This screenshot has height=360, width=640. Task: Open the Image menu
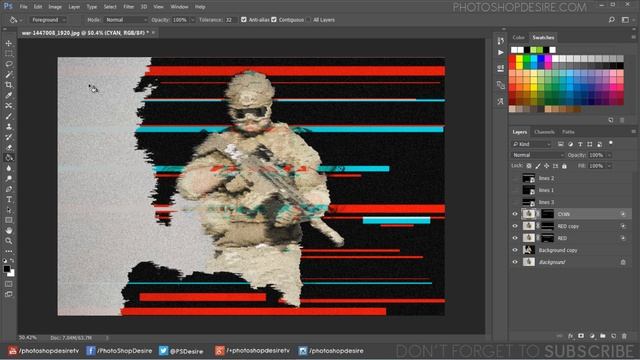(x=55, y=7)
